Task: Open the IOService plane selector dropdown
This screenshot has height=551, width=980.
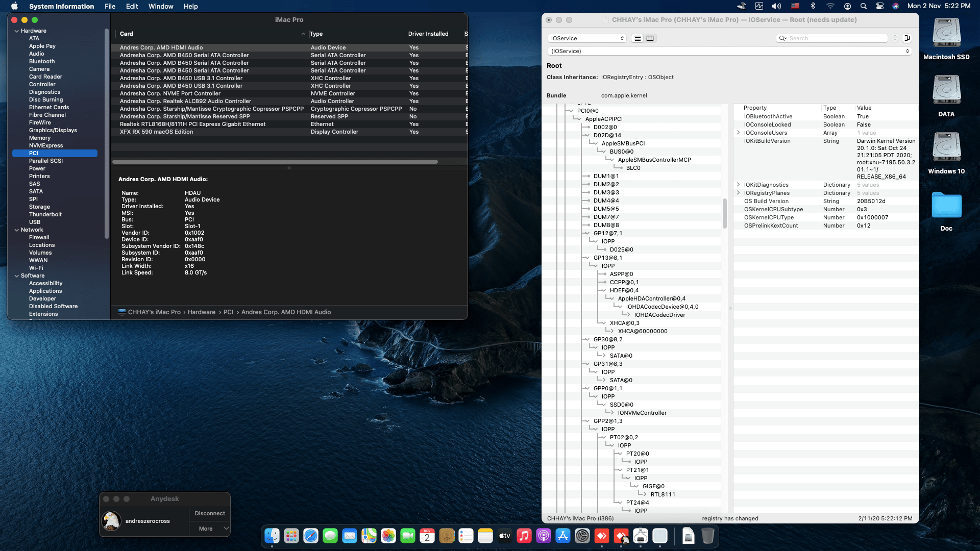Action: click(x=586, y=38)
